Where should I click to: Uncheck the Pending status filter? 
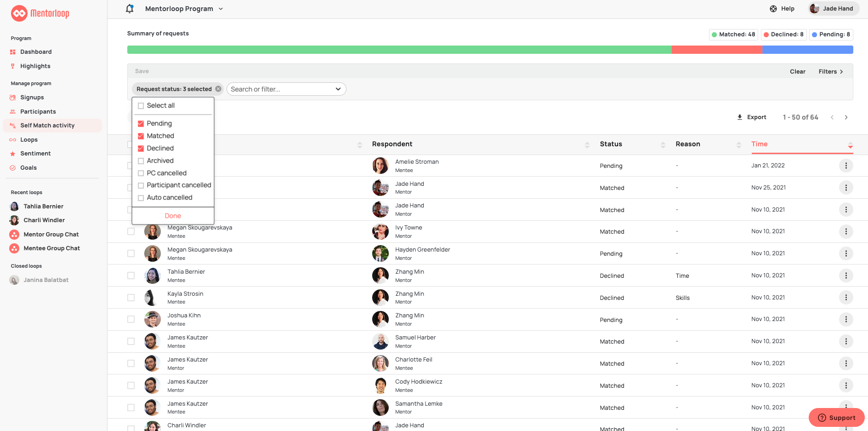(x=141, y=124)
